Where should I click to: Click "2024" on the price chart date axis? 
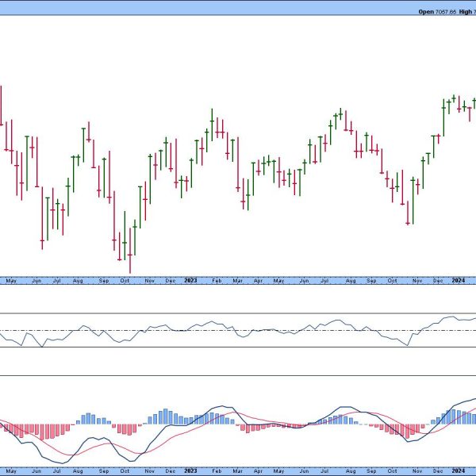(458, 281)
